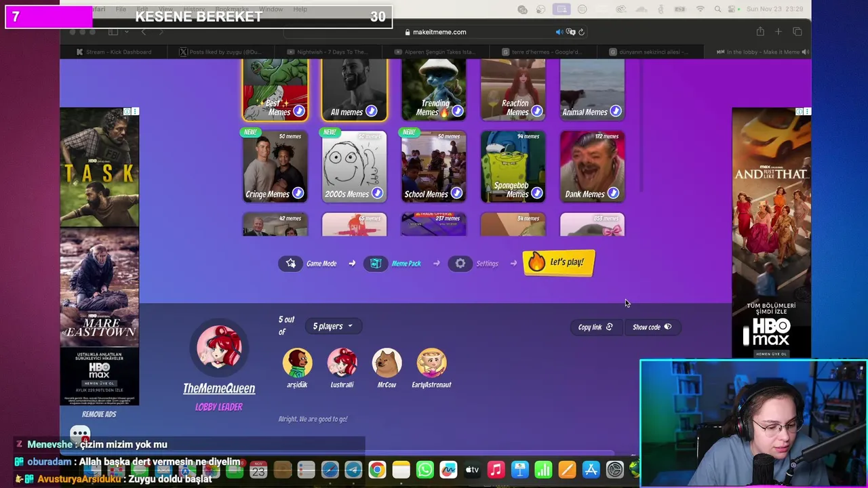Toggle round badge on School Memes card

pyautogui.click(x=456, y=193)
